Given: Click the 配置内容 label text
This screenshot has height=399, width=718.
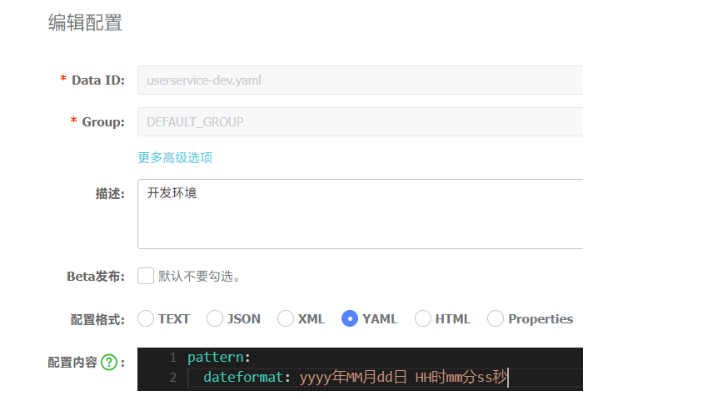Looking at the screenshot, I should 72,362.
